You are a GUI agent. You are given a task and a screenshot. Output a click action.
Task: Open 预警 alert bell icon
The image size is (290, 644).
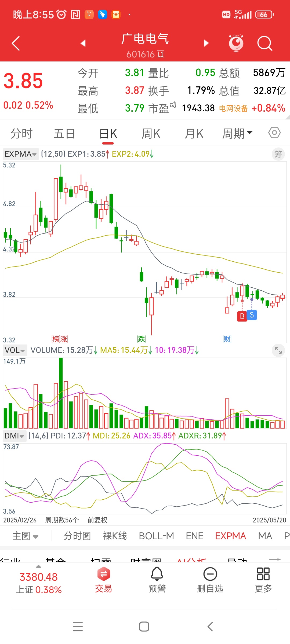pyautogui.click(x=157, y=580)
